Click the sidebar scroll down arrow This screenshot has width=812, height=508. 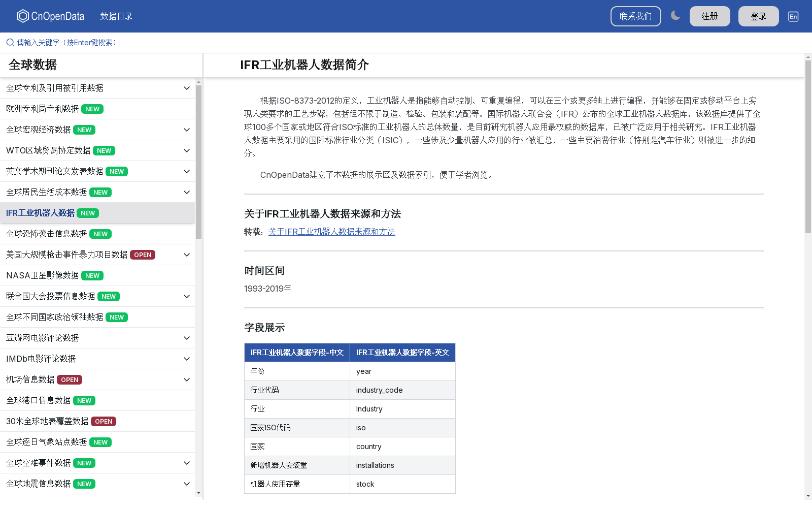(198, 492)
